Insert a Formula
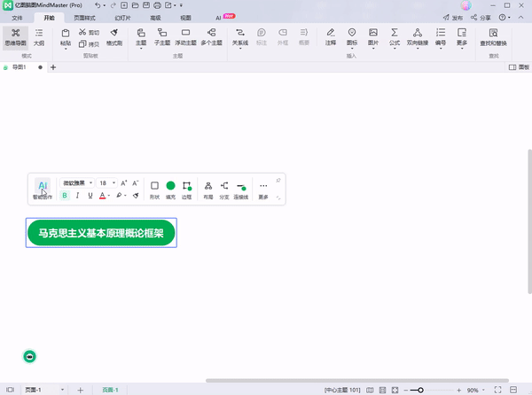This screenshot has height=395, width=532. tap(395, 37)
